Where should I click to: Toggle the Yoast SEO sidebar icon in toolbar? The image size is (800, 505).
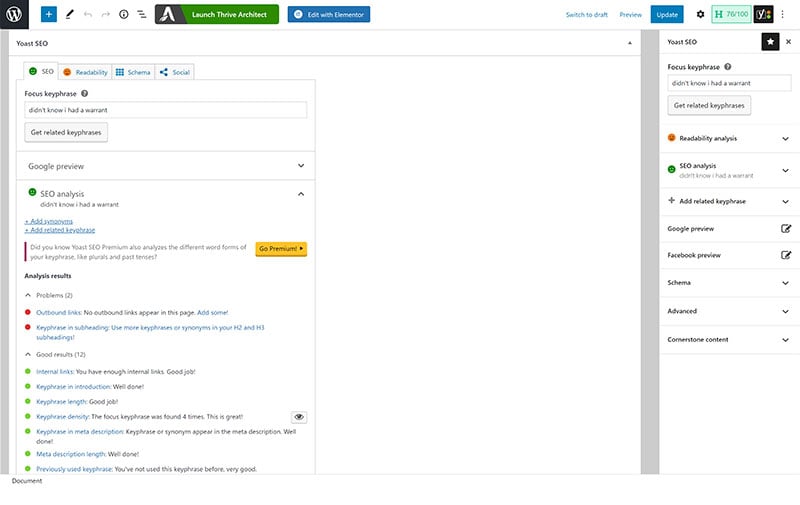point(764,14)
